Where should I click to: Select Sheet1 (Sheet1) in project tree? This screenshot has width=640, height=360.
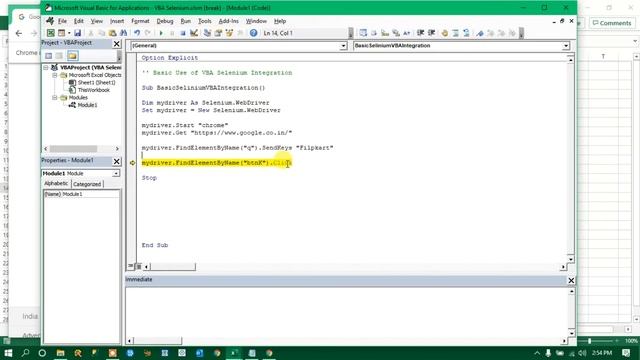pyautogui.click(x=96, y=82)
